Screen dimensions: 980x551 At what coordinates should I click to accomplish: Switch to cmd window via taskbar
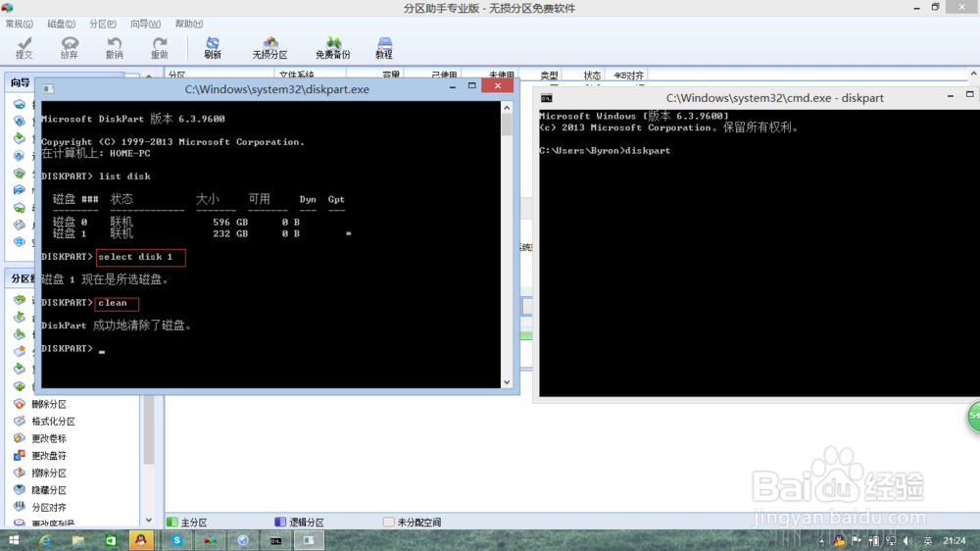(275, 540)
